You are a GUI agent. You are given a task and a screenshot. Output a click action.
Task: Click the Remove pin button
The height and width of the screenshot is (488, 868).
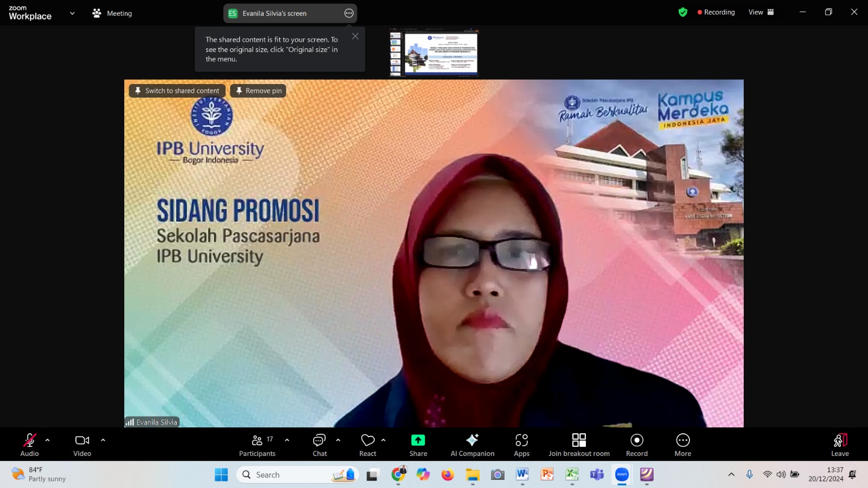(x=258, y=91)
